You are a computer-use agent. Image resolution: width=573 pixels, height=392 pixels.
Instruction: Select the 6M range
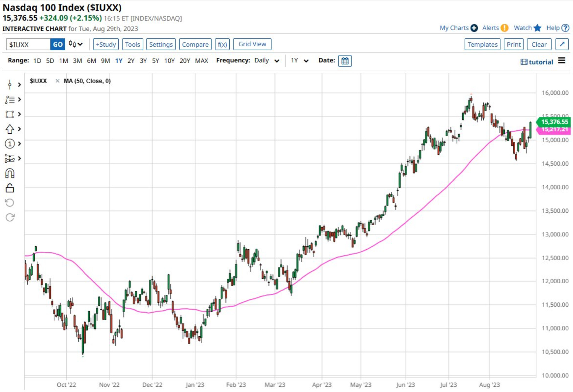point(91,61)
